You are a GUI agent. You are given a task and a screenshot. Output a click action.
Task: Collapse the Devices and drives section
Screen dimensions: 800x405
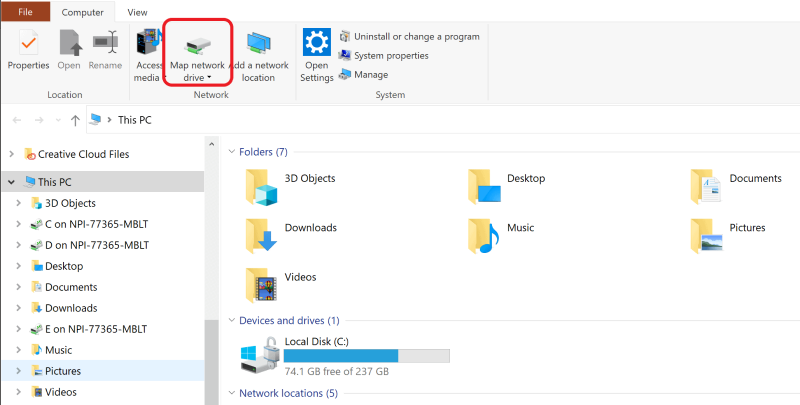click(x=231, y=321)
